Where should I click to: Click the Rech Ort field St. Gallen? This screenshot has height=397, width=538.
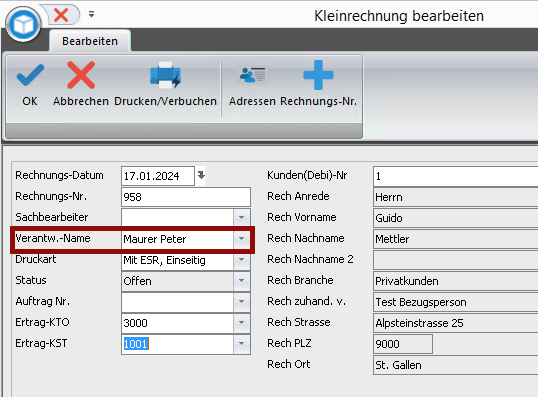point(456,365)
